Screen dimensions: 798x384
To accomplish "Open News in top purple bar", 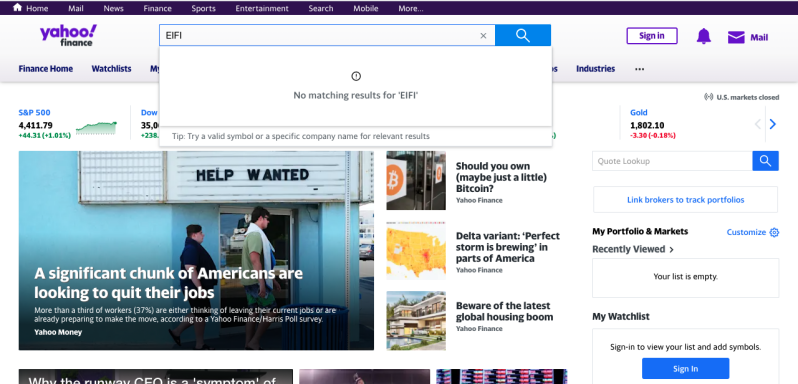I will [113, 8].
